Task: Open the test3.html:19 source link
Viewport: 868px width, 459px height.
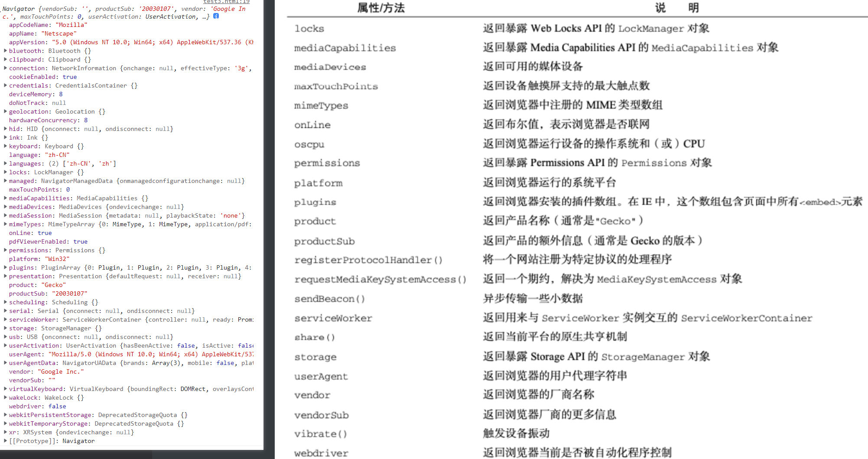Action: (227, 2)
